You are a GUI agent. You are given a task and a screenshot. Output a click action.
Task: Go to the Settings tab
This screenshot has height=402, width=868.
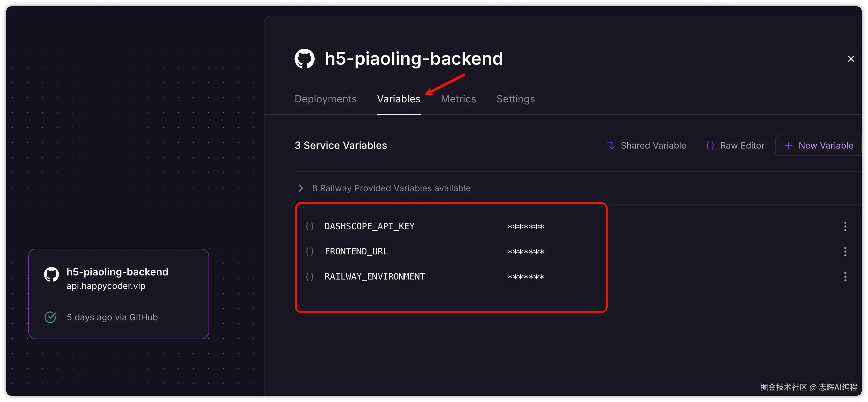[x=516, y=99]
